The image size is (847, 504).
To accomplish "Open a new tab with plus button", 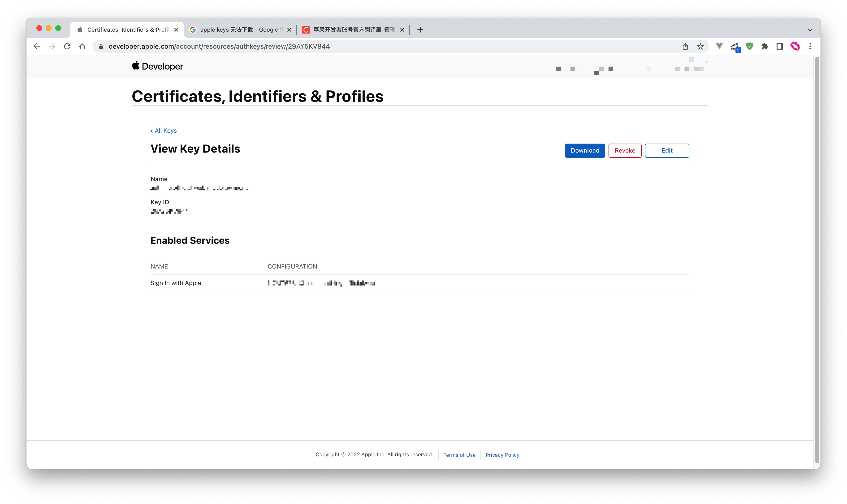I will 420,30.
